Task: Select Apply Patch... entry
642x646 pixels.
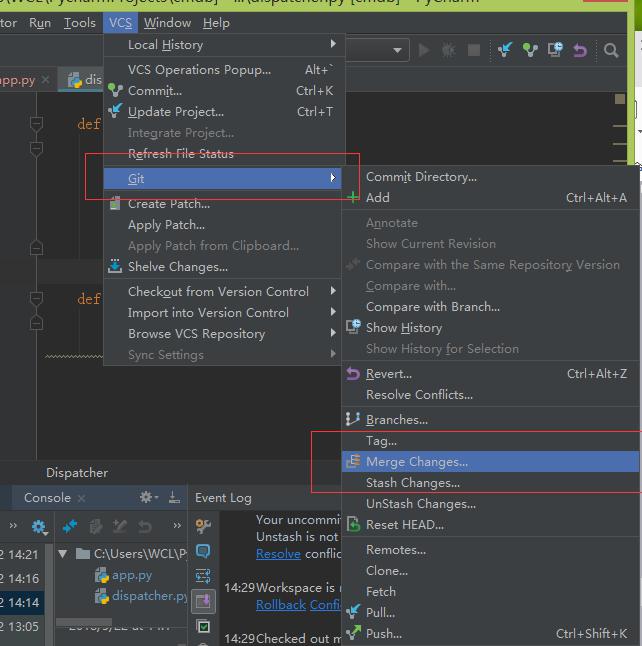Action: 223,225
